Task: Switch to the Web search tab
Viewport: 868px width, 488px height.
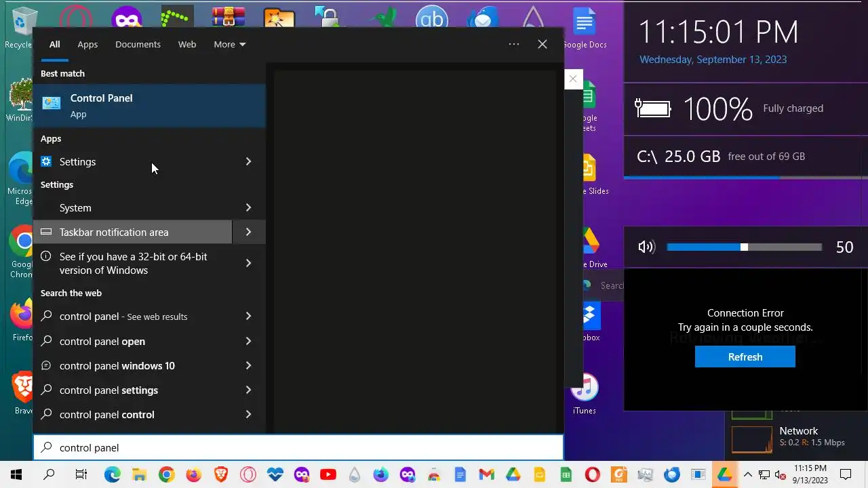Action: point(187,44)
